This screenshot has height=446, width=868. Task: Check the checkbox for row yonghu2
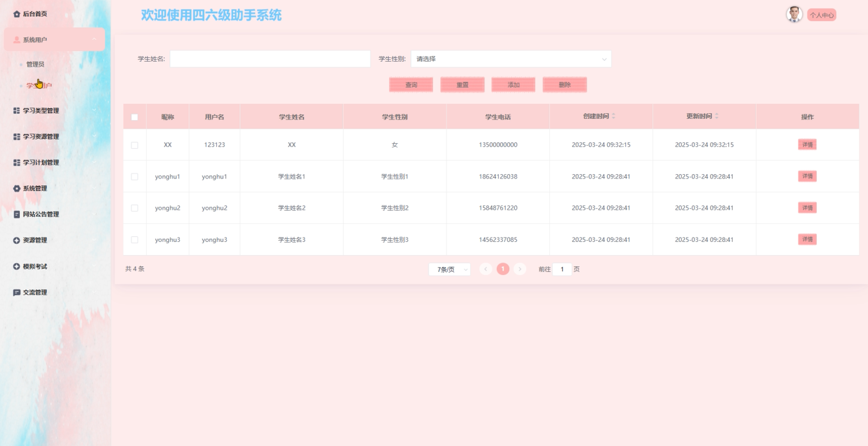(134, 208)
